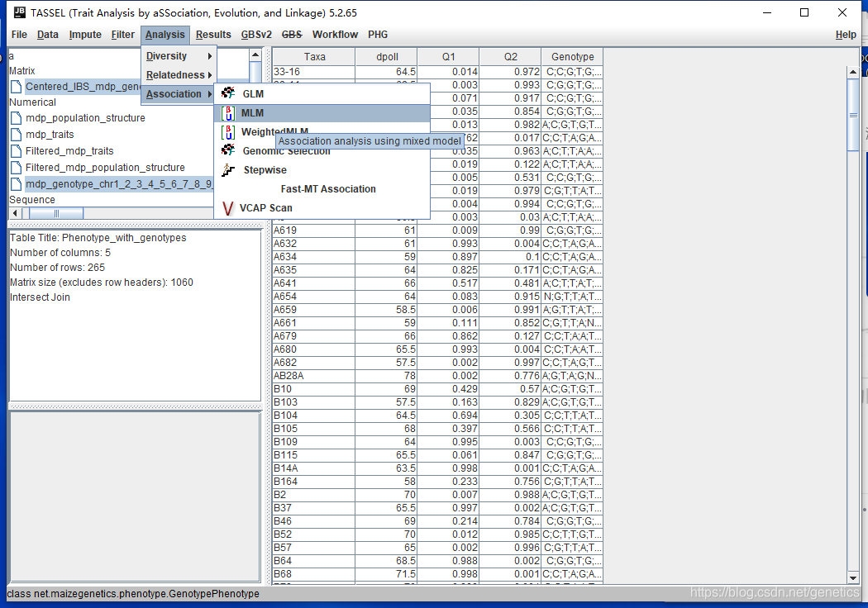
Task: Click the Q1 column header
Action: pos(448,56)
